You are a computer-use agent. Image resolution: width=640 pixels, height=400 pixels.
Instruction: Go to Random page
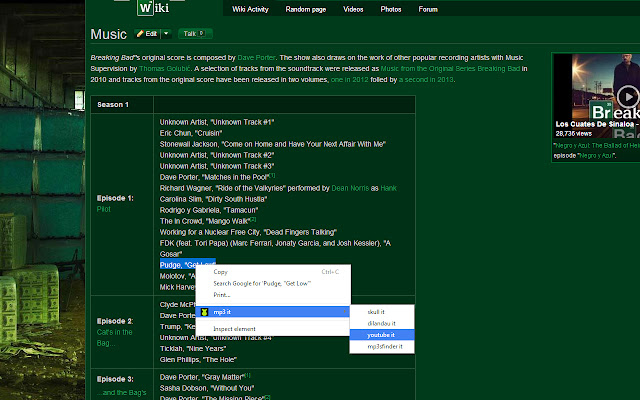point(306,9)
